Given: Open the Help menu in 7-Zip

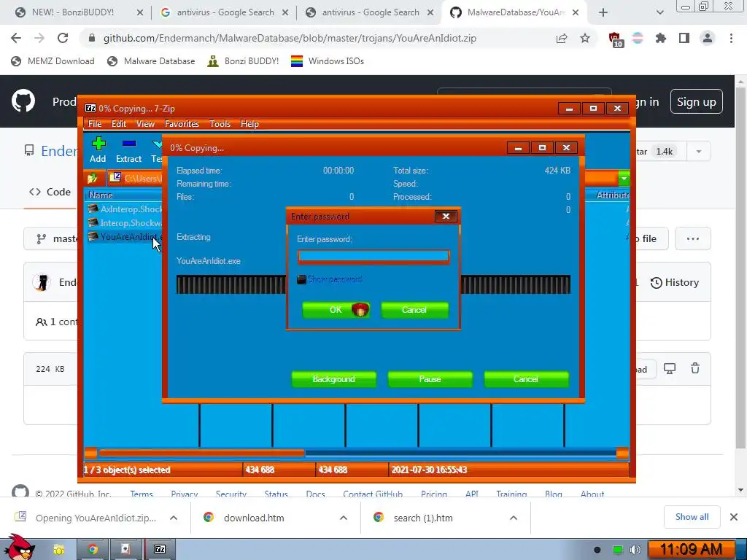Looking at the screenshot, I should 249,124.
